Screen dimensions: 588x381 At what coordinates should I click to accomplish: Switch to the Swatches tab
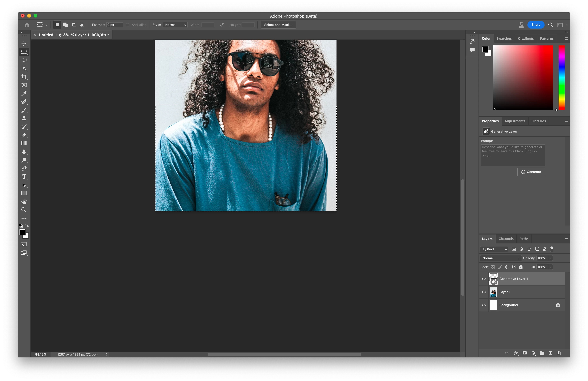(x=504, y=39)
